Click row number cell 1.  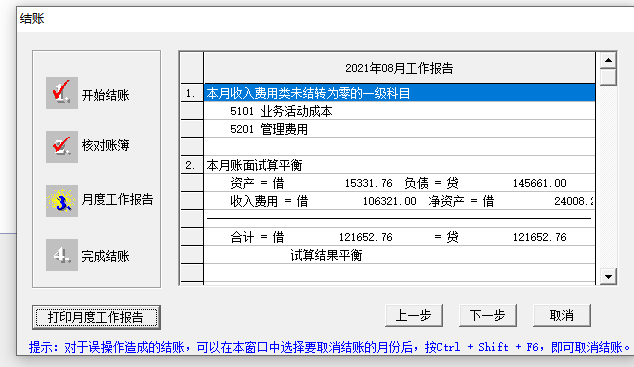[192, 93]
